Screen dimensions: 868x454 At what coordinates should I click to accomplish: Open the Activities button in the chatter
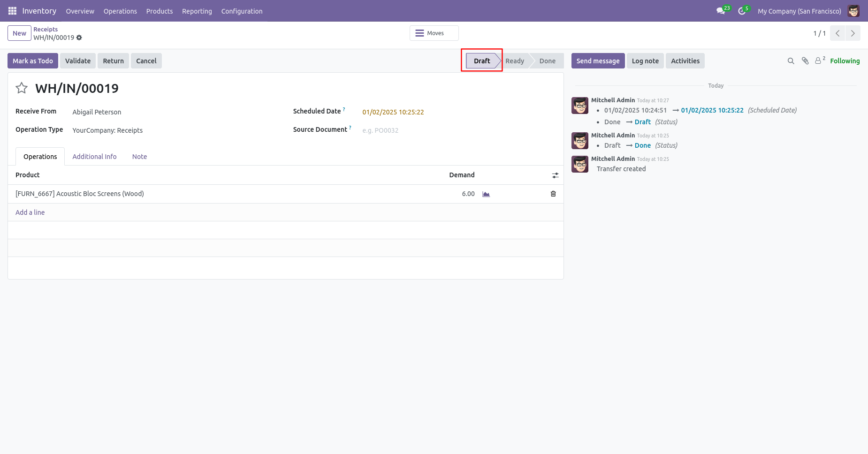(x=685, y=61)
